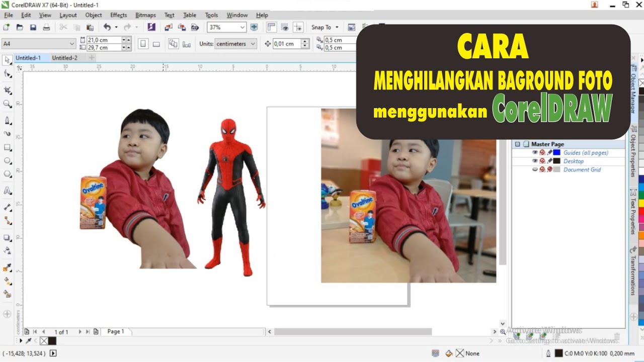Select the Connector tool
This screenshot has height=362, width=644.
(x=8, y=220)
